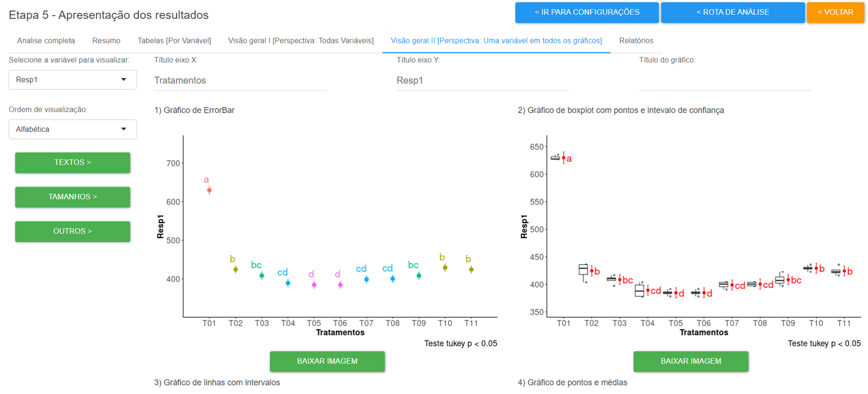Download the boxplot chart image

pos(690,361)
